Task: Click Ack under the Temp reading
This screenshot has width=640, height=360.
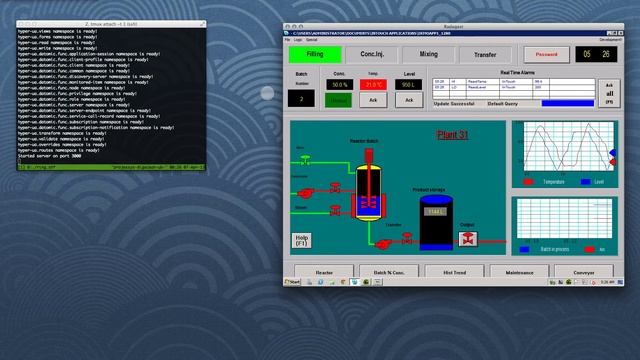Action: click(373, 100)
